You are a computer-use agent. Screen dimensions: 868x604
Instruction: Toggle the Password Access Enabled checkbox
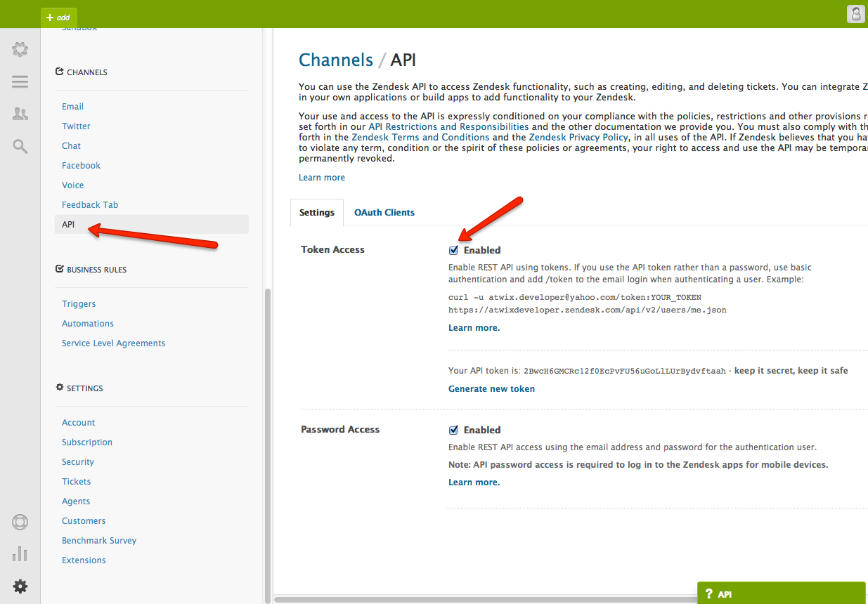[453, 430]
